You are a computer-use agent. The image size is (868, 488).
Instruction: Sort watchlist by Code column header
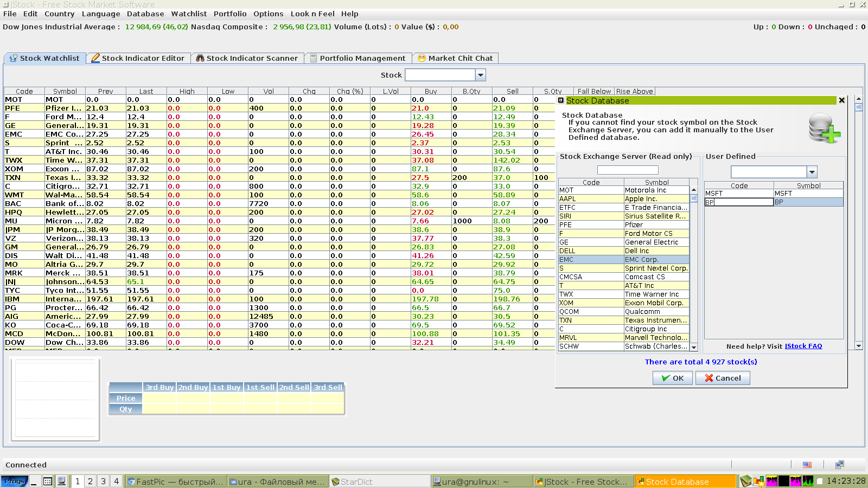coord(24,92)
